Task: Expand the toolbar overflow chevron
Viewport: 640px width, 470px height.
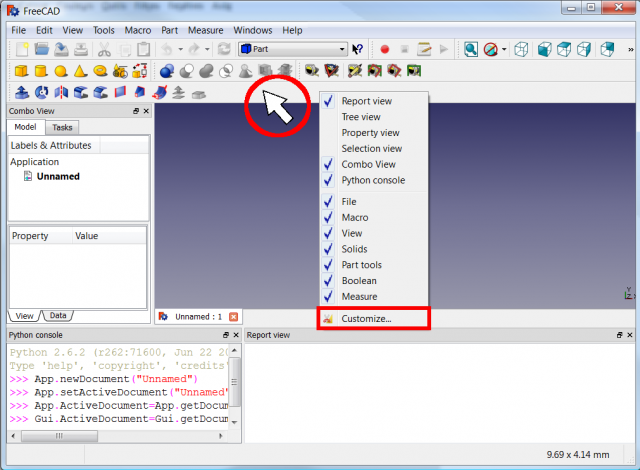Action: (x=631, y=49)
